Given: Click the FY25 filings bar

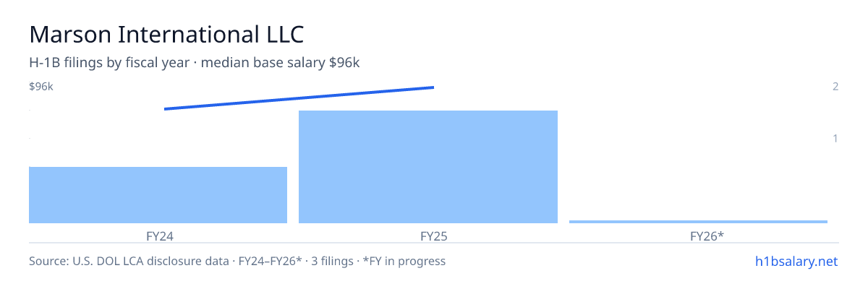Looking at the screenshot, I should 428,167.
